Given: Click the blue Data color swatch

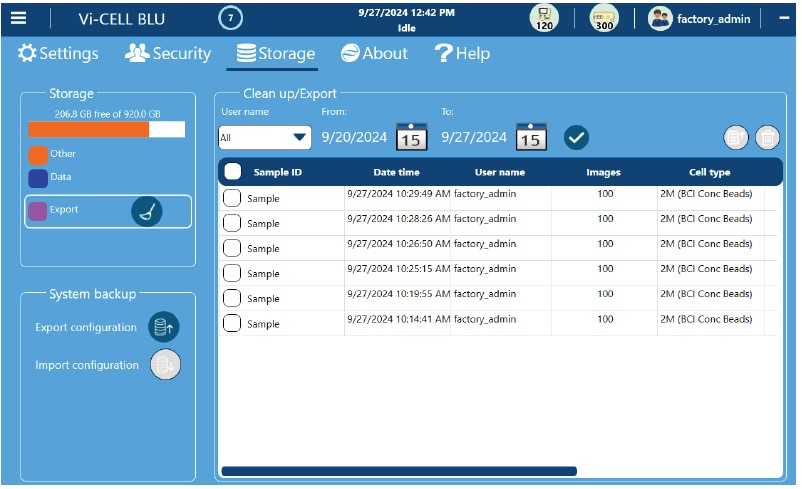Looking at the screenshot, I should (38, 178).
